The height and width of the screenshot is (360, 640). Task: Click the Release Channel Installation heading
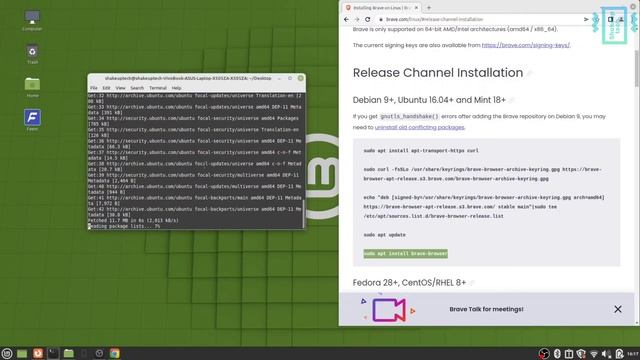438,73
